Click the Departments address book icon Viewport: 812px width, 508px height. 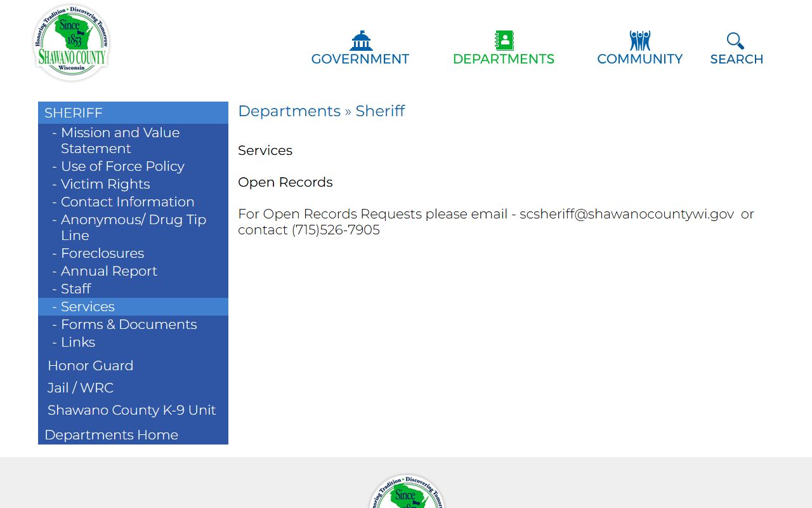click(504, 41)
